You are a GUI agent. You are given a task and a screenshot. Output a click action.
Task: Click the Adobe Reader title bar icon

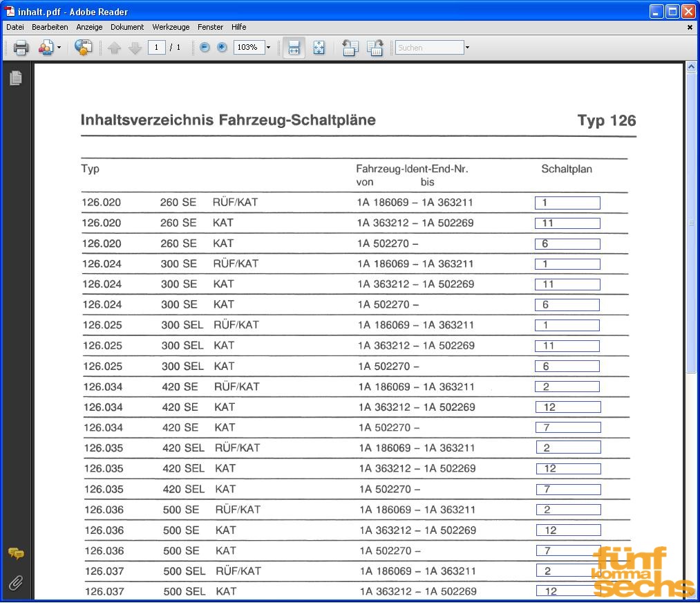(10, 11)
